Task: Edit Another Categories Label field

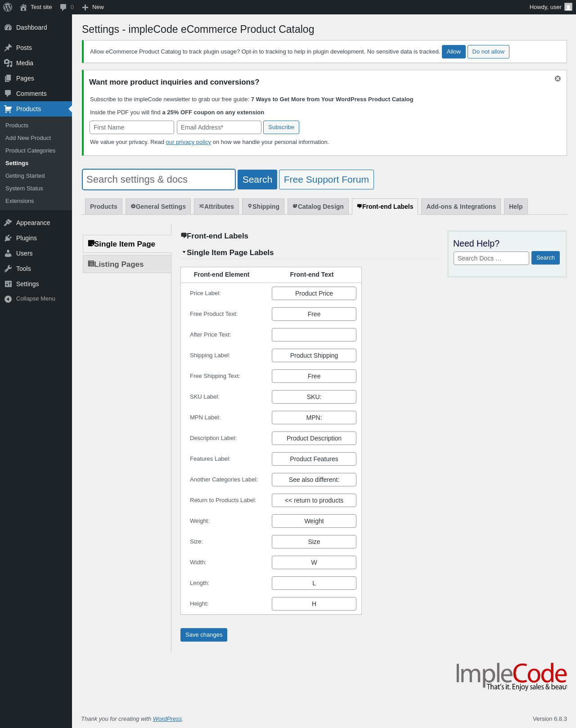Action: pos(314,480)
